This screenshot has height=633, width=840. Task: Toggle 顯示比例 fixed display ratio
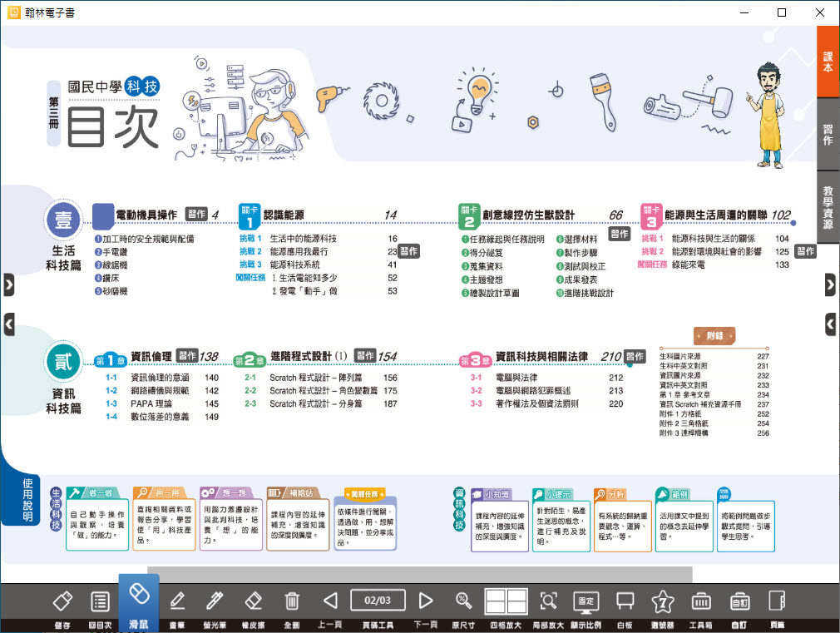[x=586, y=602]
